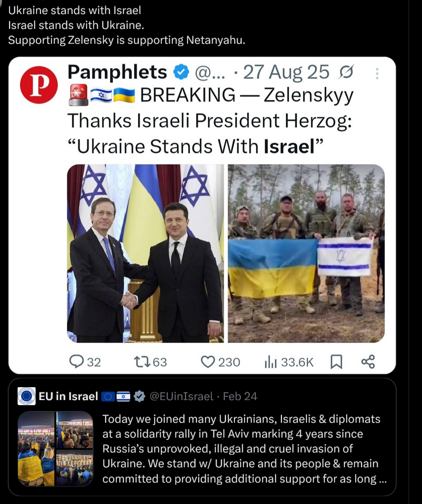422x504 pixels.
Task: Click the 27 Aug 25 timestamp link
Action: pyautogui.click(x=286, y=73)
